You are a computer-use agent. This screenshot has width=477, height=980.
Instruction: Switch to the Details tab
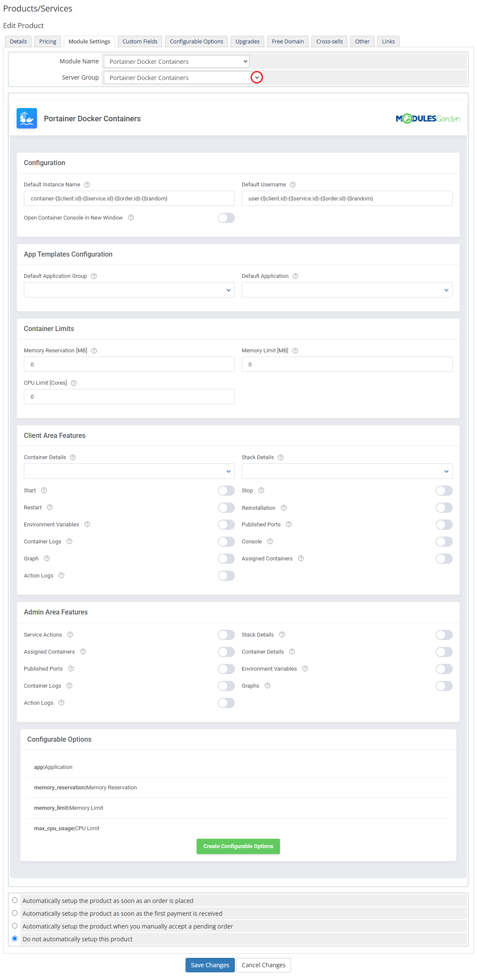pyautogui.click(x=18, y=41)
